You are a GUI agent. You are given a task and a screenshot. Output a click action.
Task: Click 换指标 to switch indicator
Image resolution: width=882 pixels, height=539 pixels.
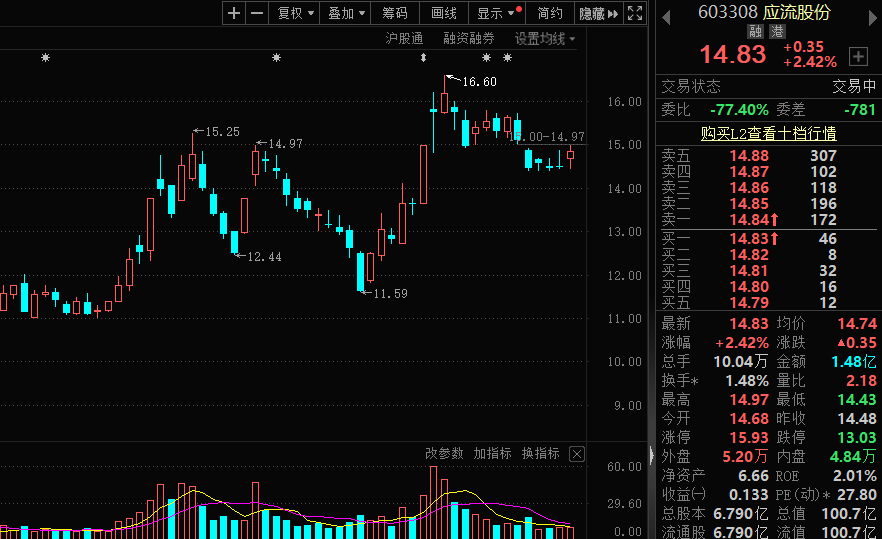click(x=540, y=454)
